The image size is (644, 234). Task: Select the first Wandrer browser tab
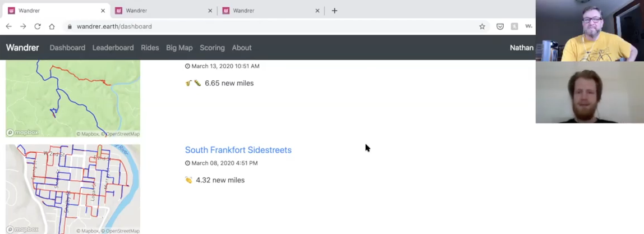pos(56,11)
